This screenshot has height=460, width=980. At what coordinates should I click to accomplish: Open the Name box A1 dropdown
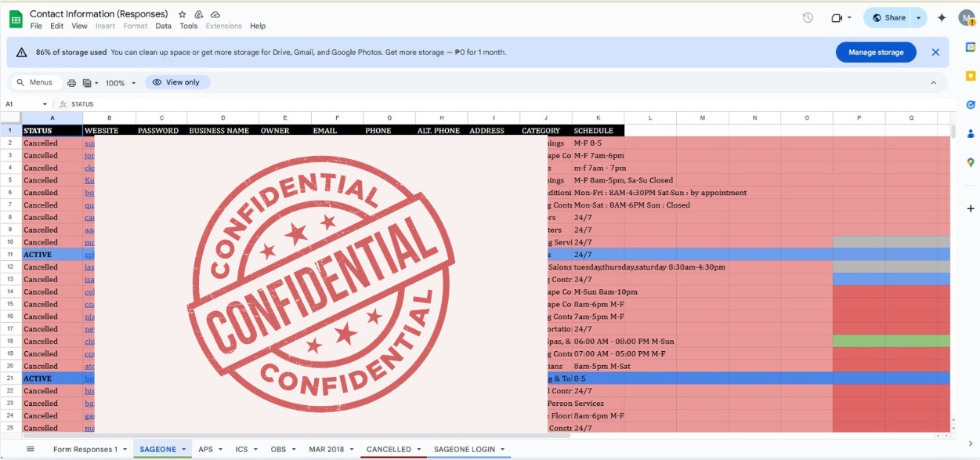pos(45,104)
